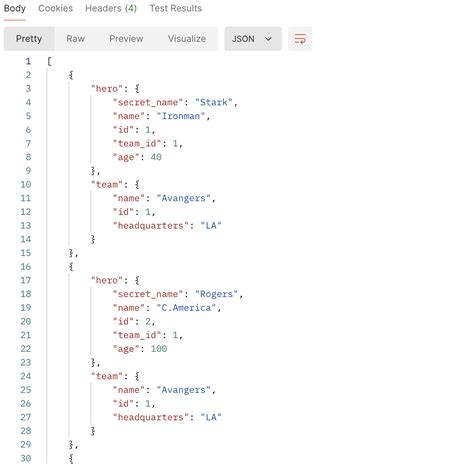Click "Avangers" value on line 11
This screenshot has height=464, width=474.
pos(184,198)
